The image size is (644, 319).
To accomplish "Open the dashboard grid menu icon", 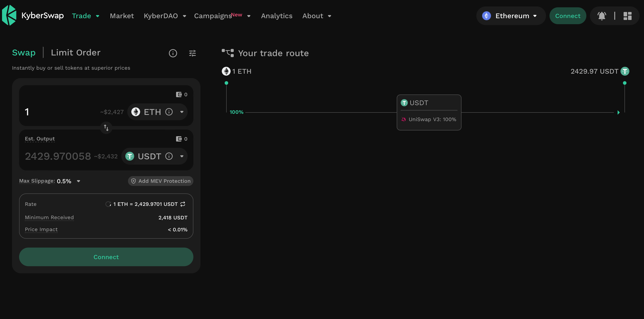I will (x=627, y=16).
